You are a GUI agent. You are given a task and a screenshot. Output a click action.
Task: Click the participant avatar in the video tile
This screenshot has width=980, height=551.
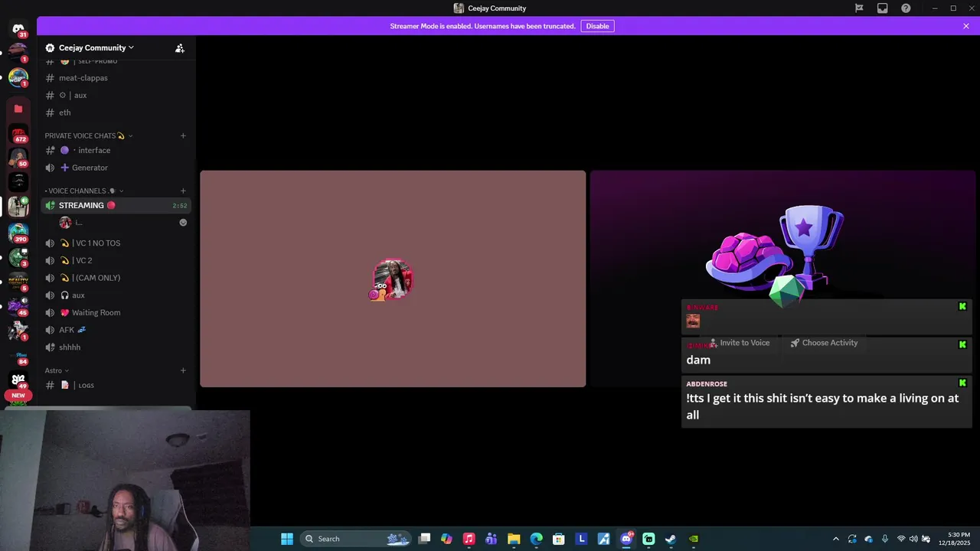point(392,279)
